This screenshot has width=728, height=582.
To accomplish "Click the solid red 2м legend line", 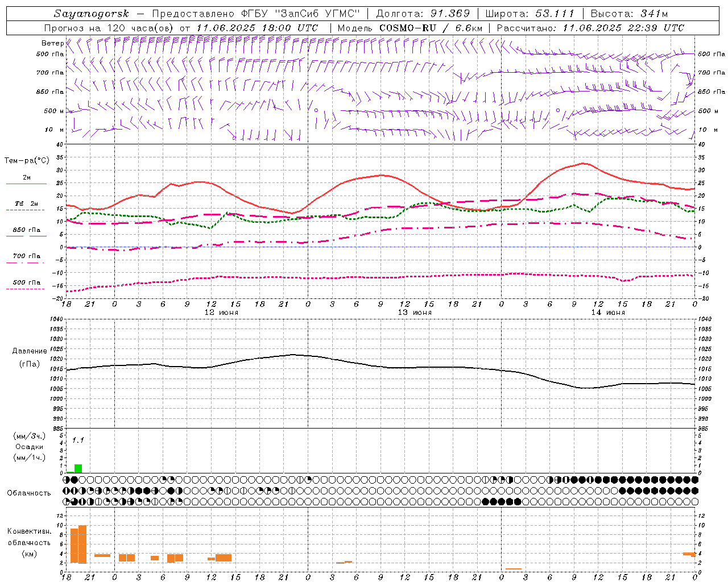I will click(x=26, y=184).
